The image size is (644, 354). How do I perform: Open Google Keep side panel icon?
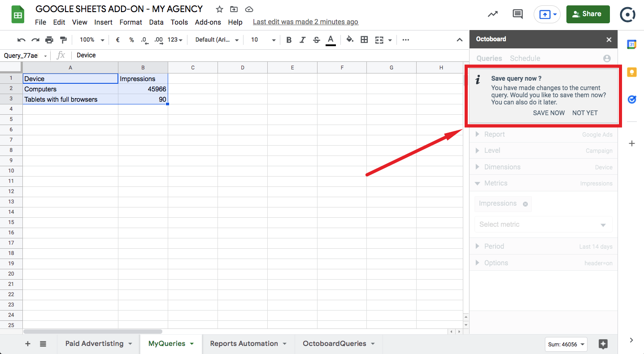(631, 72)
